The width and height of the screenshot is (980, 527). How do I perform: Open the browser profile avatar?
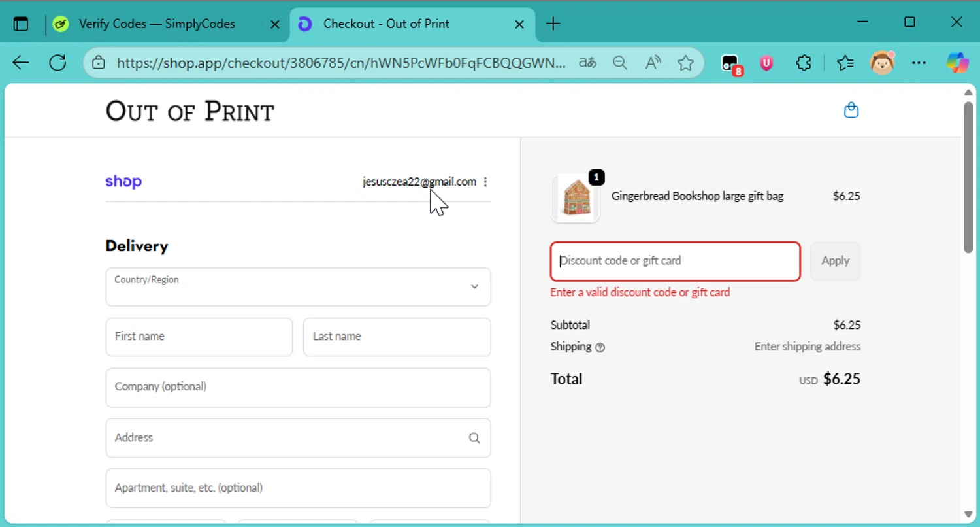click(882, 63)
